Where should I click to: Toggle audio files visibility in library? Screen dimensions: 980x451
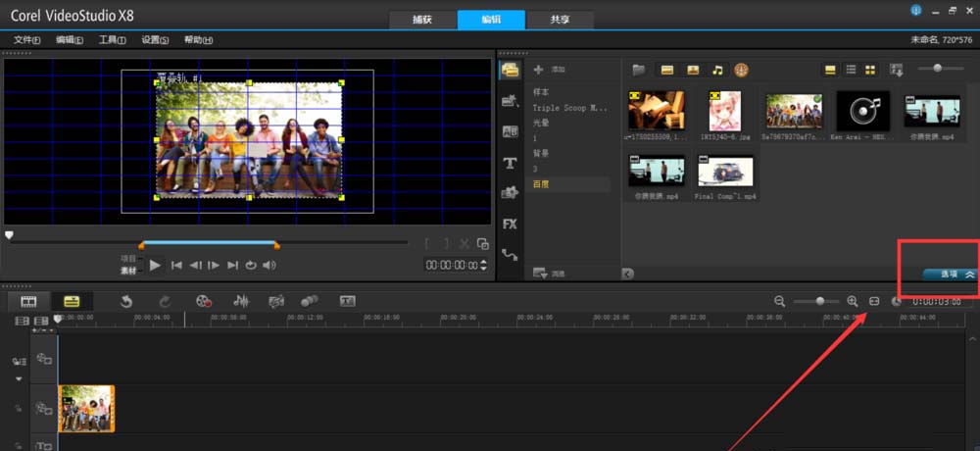[x=718, y=70]
